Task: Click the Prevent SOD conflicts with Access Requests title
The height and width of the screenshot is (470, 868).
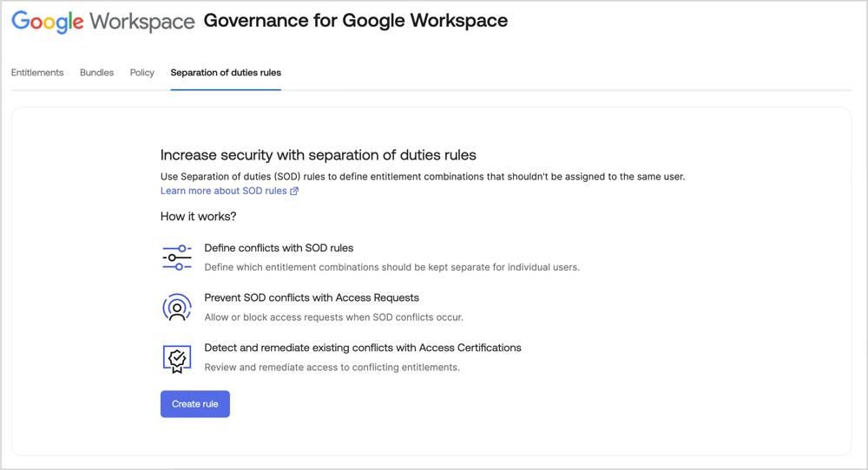Action: tap(312, 297)
